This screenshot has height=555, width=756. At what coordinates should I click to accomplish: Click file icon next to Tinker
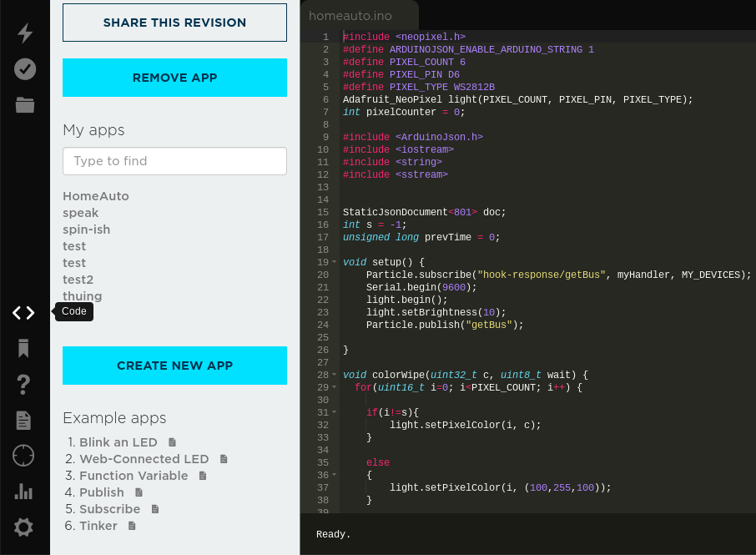[x=132, y=526]
